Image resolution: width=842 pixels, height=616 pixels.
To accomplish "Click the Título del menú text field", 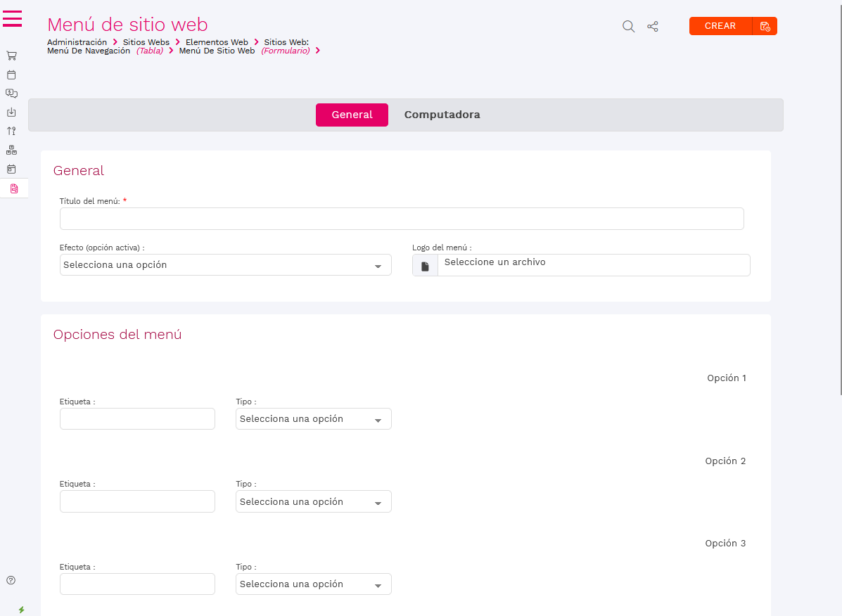I will coord(401,219).
